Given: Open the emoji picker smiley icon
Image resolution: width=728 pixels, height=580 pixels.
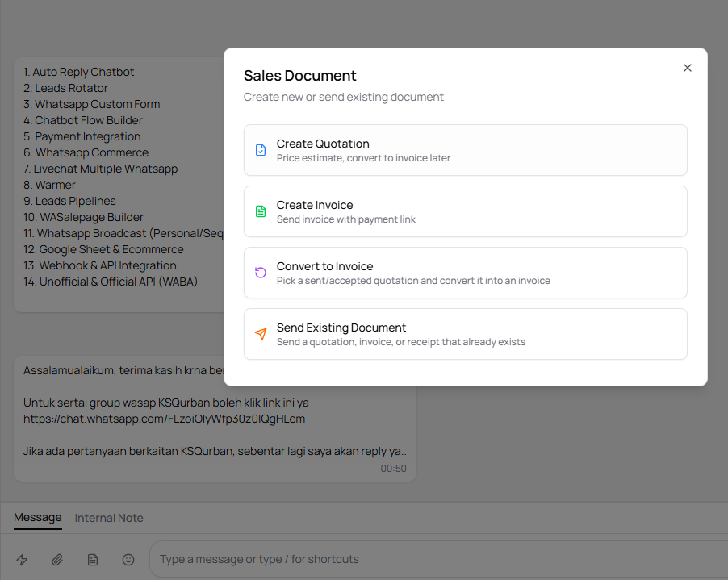Looking at the screenshot, I should [128, 560].
